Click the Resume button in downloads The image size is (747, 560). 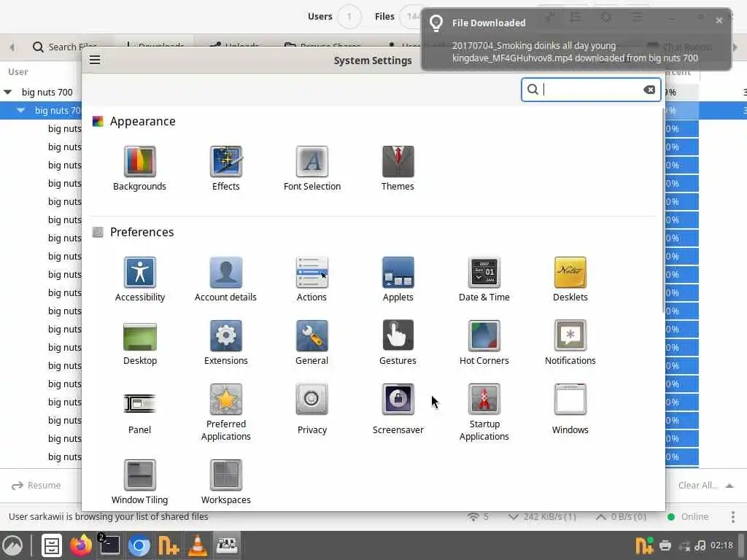tap(36, 485)
